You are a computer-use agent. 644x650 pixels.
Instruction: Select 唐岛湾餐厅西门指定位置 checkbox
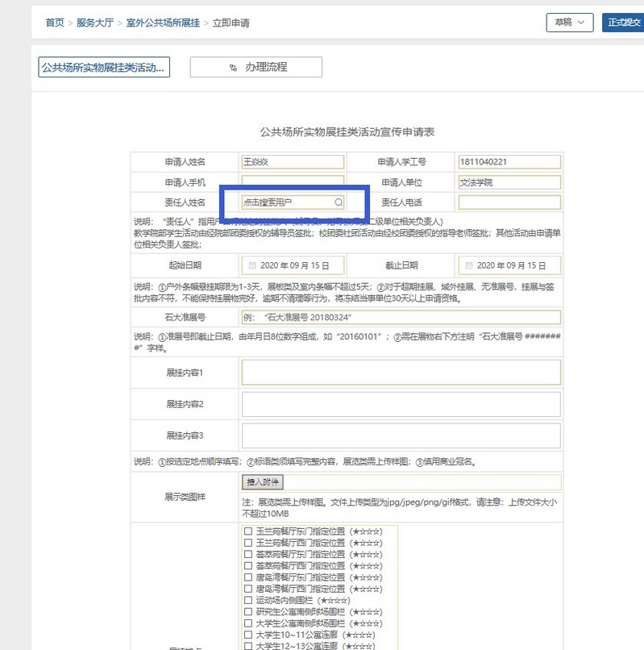[248, 590]
